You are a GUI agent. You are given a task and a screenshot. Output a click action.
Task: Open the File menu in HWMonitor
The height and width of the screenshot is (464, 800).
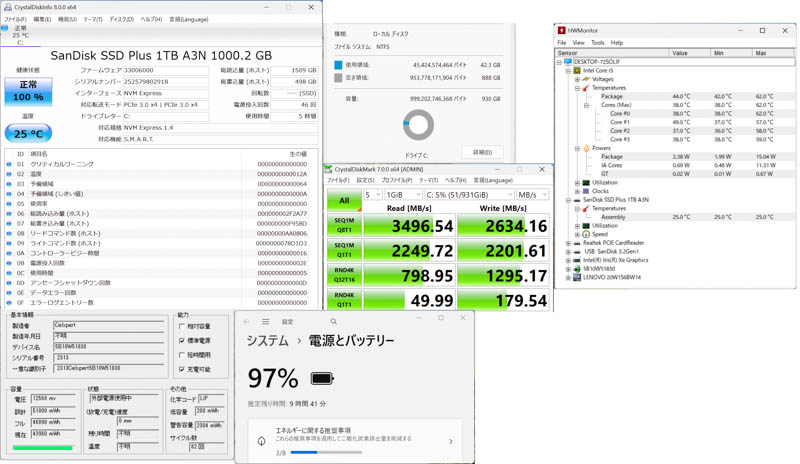(562, 43)
